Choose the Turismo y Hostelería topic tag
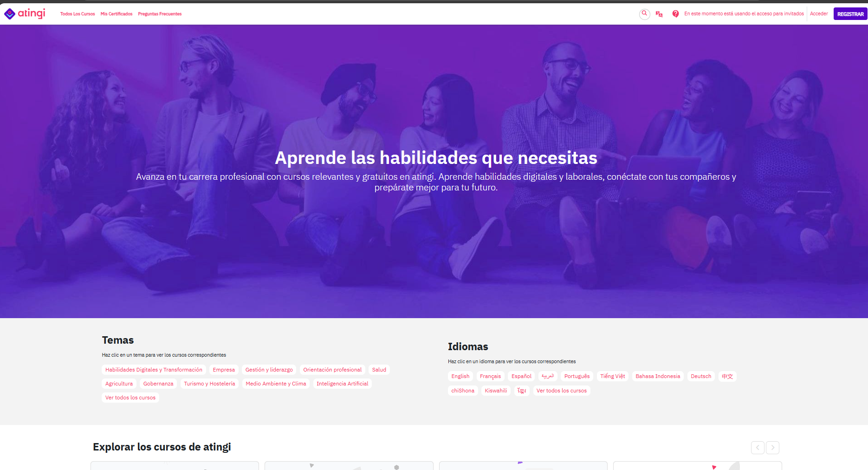The width and height of the screenshot is (868, 470). coord(209,384)
